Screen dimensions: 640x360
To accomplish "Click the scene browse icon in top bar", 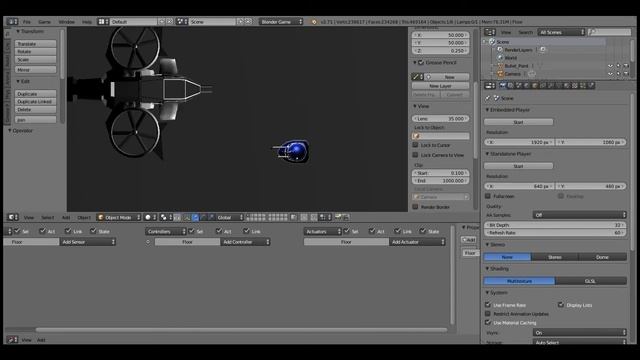I will point(182,22).
